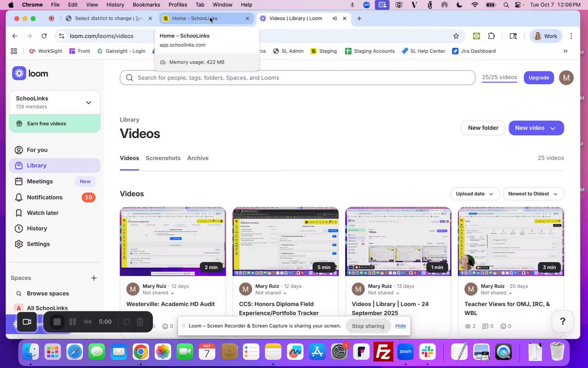Open Not shared dropdown on 24 September video
The width and height of the screenshot is (588, 368).
[x=384, y=293]
